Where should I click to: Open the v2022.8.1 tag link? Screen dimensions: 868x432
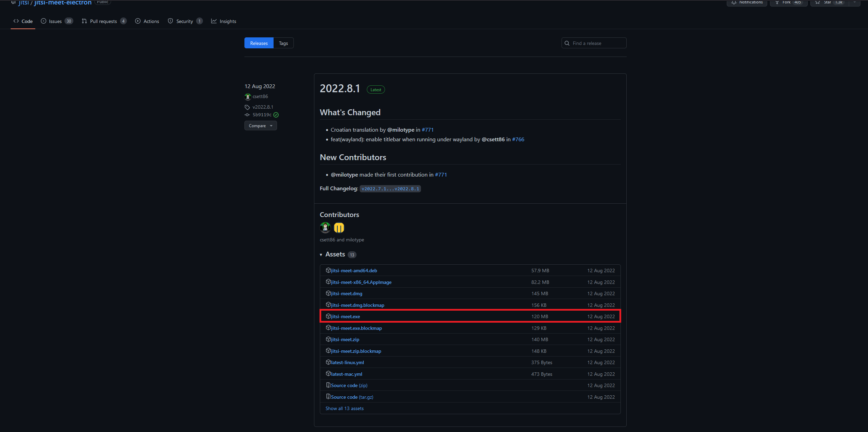point(263,107)
